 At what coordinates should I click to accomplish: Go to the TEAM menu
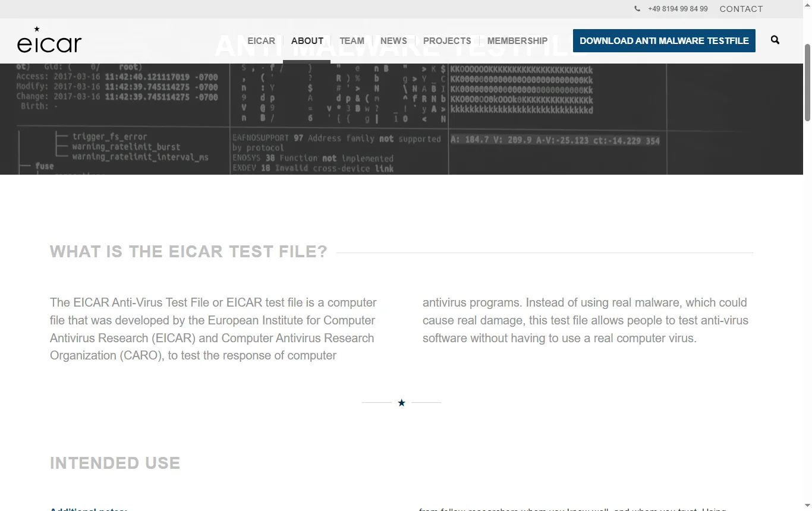tap(352, 41)
